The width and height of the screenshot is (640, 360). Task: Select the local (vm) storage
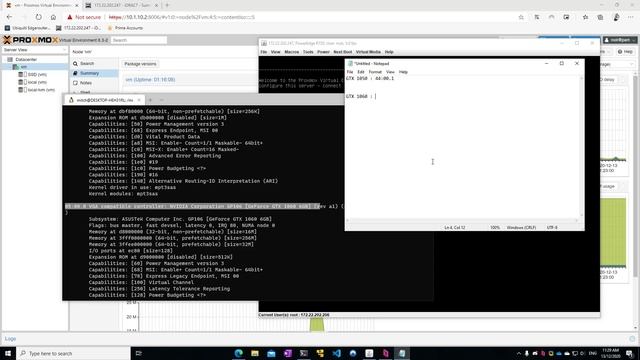pyautogui.click(x=37, y=82)
